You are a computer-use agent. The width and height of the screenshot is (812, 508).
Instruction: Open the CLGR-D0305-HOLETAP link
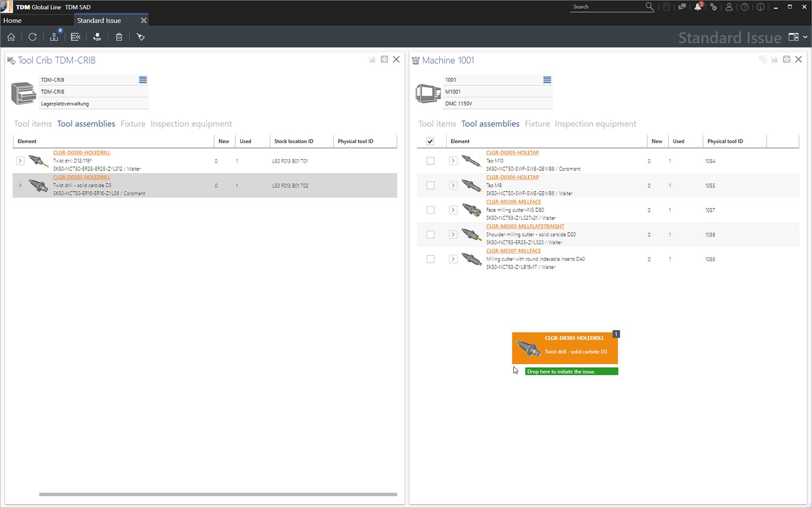(x=512, y=152)
